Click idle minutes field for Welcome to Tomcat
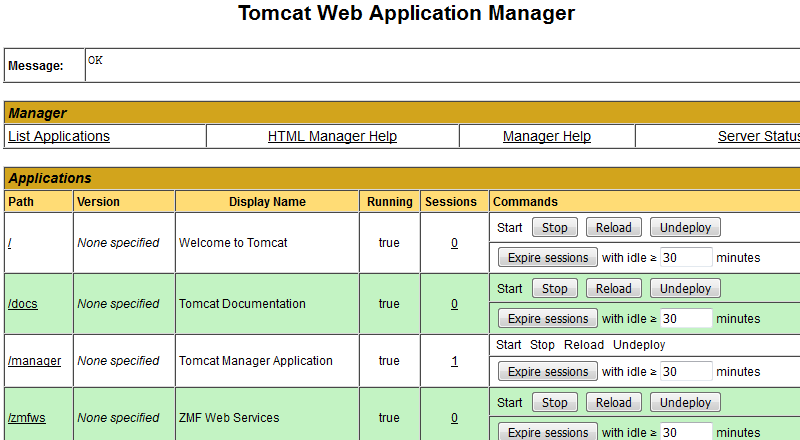 point(686,257)
